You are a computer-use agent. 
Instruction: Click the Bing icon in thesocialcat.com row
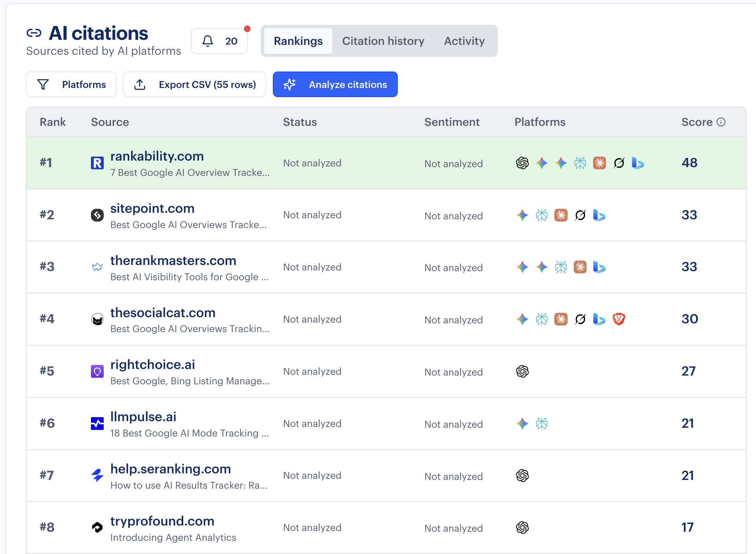click(599, 319)
